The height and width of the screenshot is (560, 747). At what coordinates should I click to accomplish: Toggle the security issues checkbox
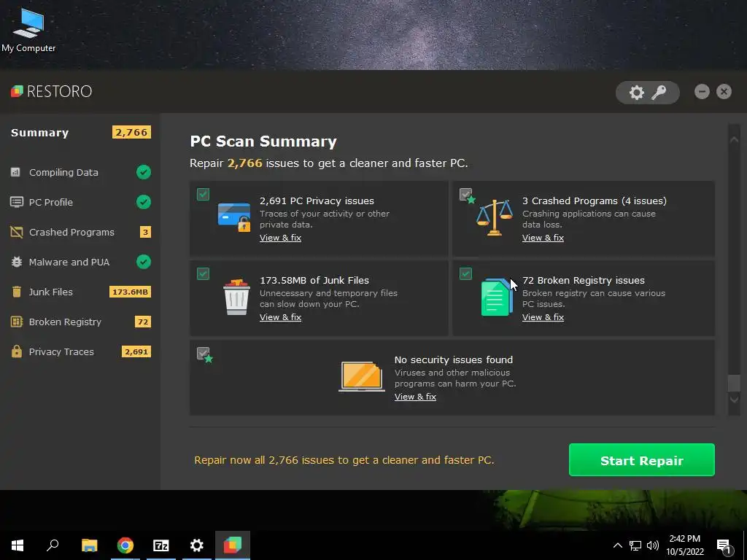(x=203, y=354)
